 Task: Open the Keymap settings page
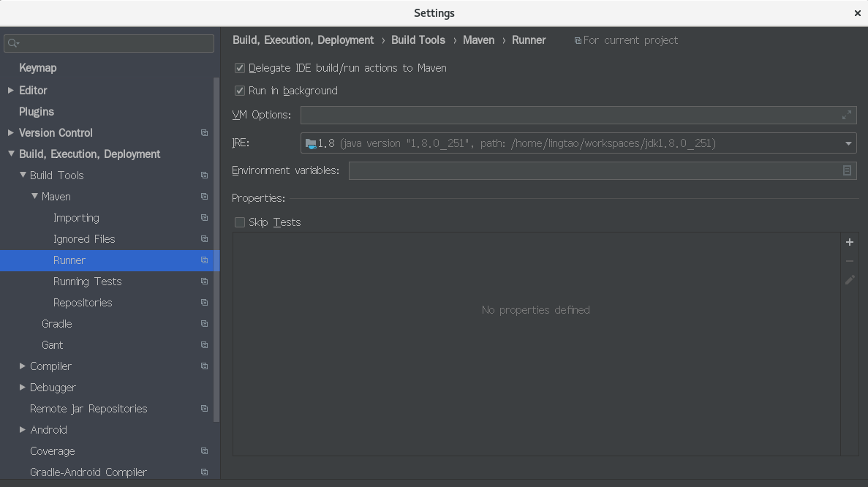click(x=37, y=68)
